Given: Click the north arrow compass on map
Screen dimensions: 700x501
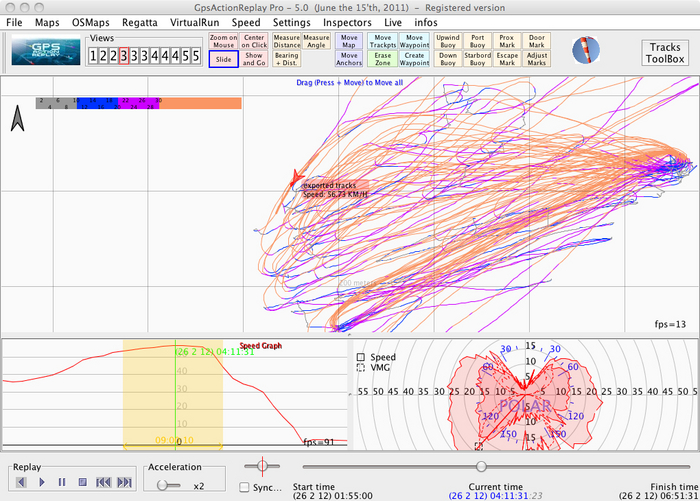Looking at the screenshot, I should click(x=17, y=118).
